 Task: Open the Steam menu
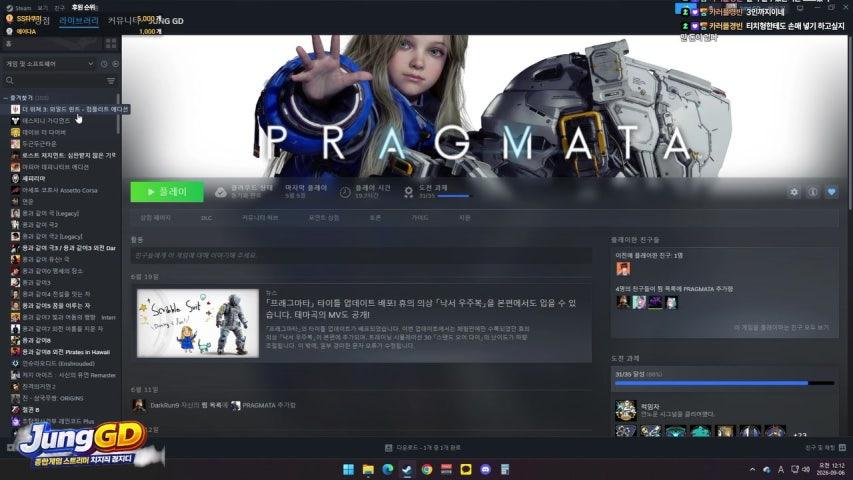pos(18,8)
